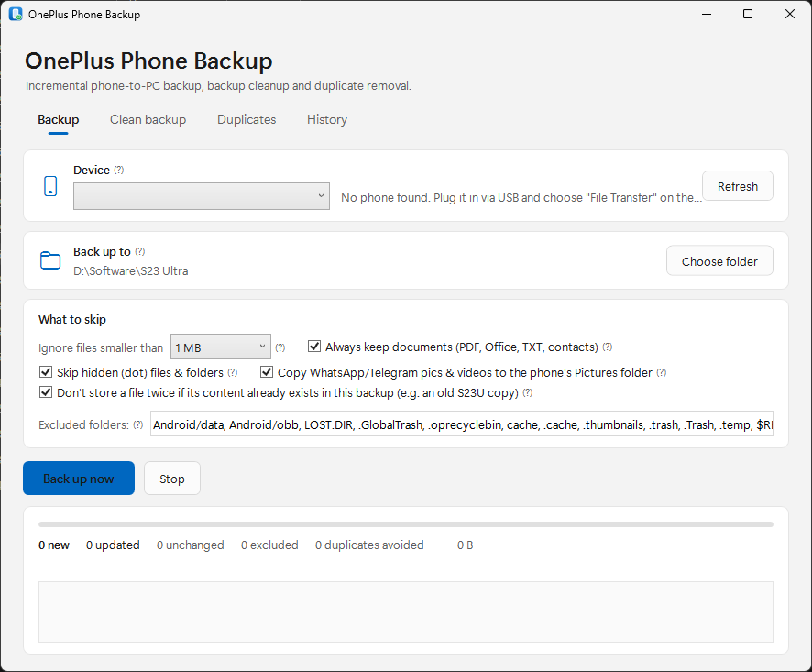Screen dimensions: 812x672
Task: Toggle Always keep documents checkbox
Action: pyautogui.click(x=314, y=347)
